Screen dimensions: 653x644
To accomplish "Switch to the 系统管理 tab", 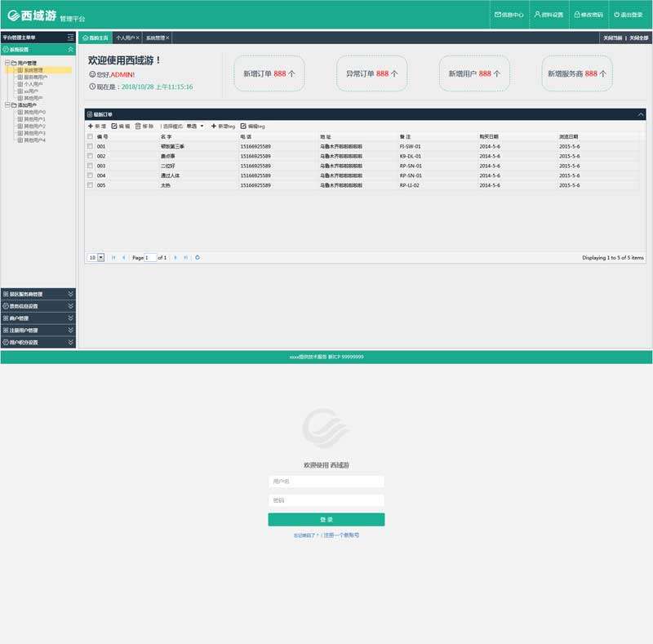I will coord(155,38).
